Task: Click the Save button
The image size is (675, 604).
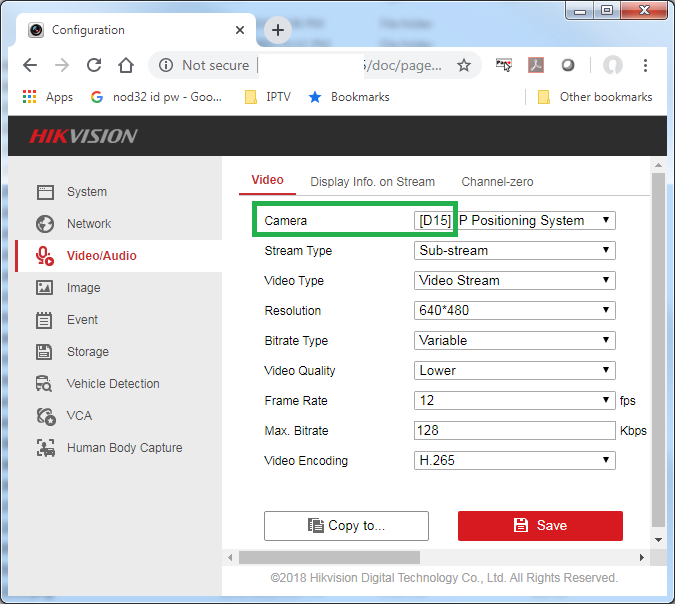Action: coord(540,525)
